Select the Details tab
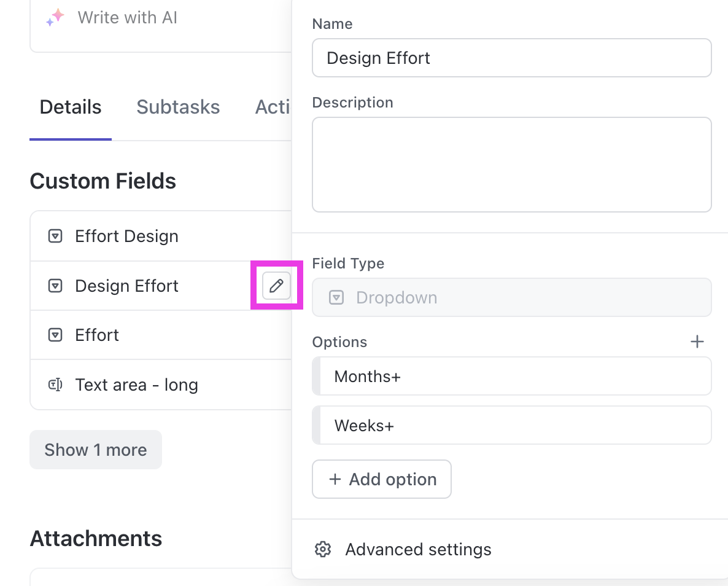The height and width of the screenshot is (586, 728). point(71,107)
